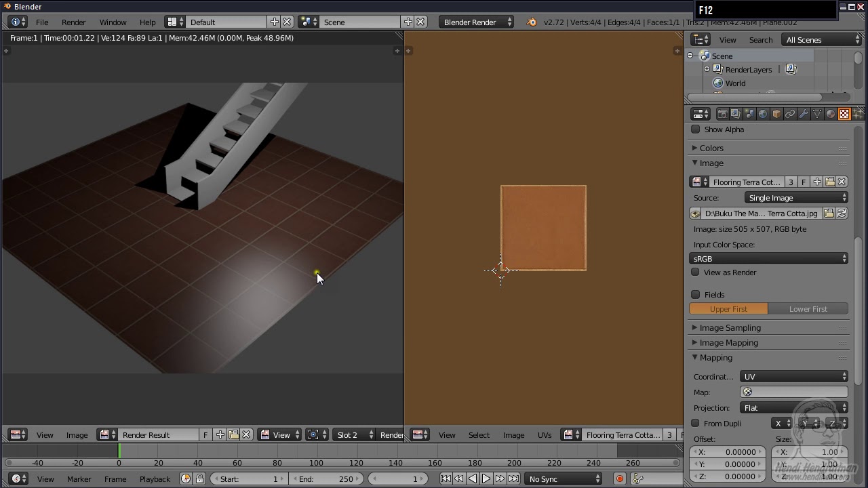Open the Playback menu in timeline
The image size is (868, 488).
[155, 479]
